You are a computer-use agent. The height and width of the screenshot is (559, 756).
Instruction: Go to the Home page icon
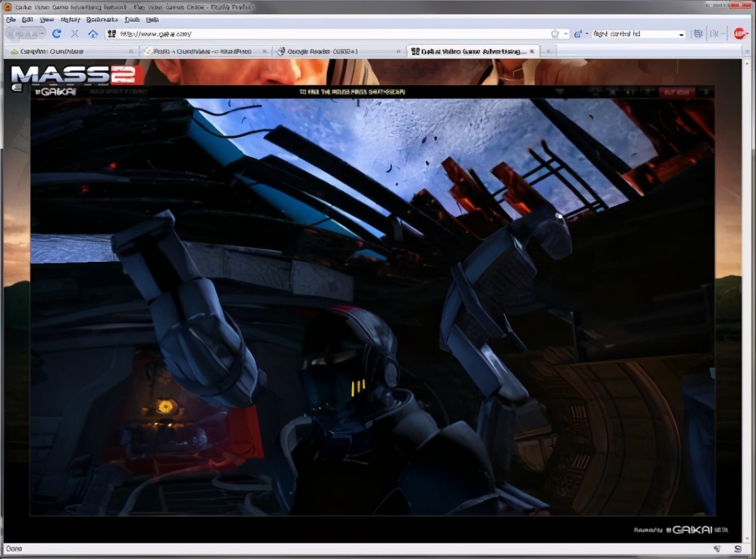pos(93,33)
